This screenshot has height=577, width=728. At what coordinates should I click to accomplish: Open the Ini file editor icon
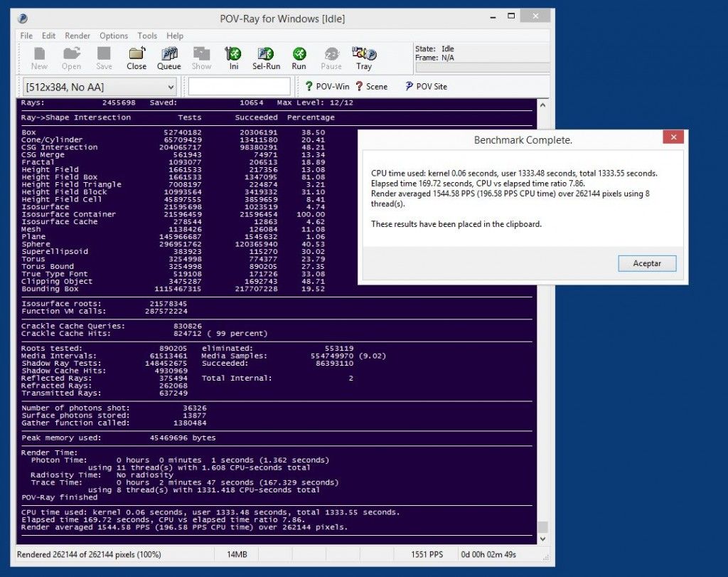[233, 58]
